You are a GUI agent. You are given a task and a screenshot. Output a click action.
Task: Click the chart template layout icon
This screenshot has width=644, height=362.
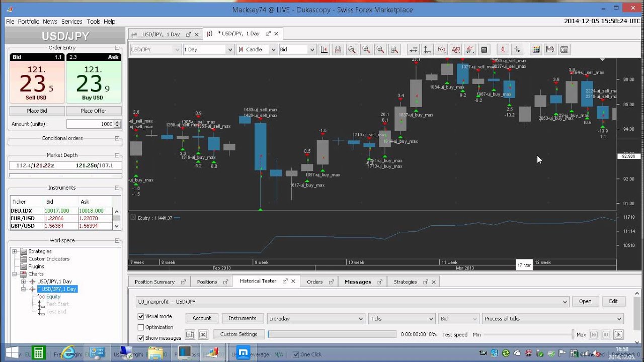point(564,49)
